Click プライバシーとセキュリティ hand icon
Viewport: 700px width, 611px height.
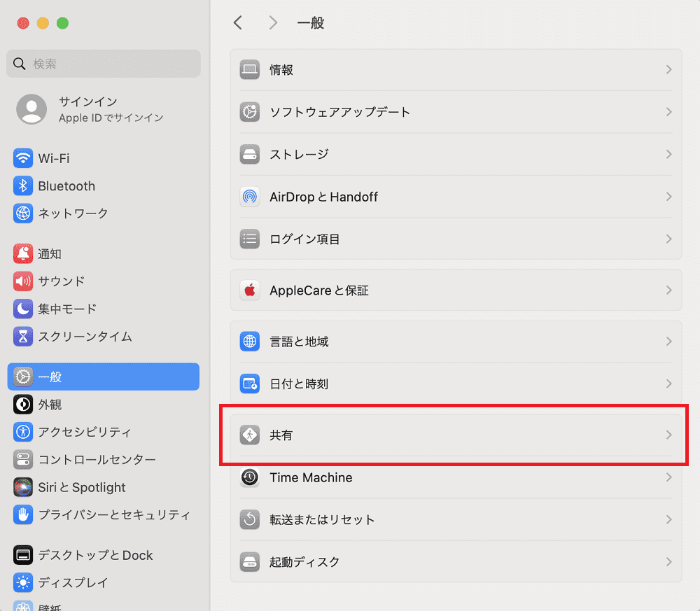click(x=23, y=514)
